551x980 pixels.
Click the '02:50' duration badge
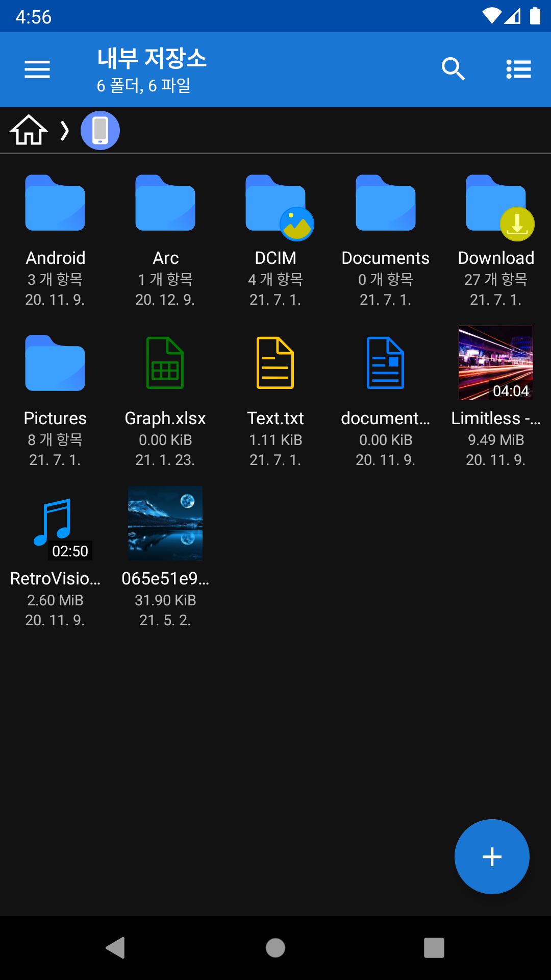tap(70, 551)
